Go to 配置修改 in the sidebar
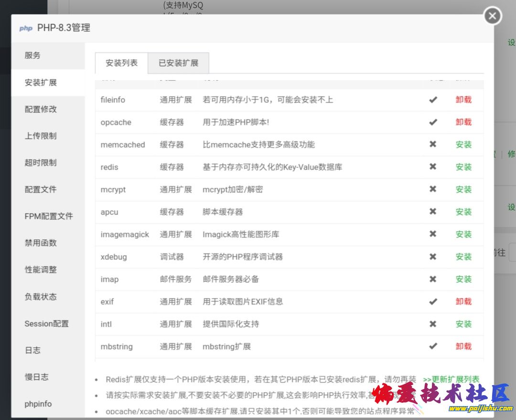 click(x=48, y=109)
